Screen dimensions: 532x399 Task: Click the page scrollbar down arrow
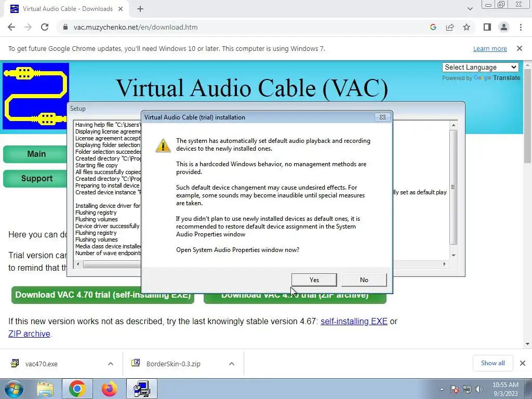(x=528, y=344)
